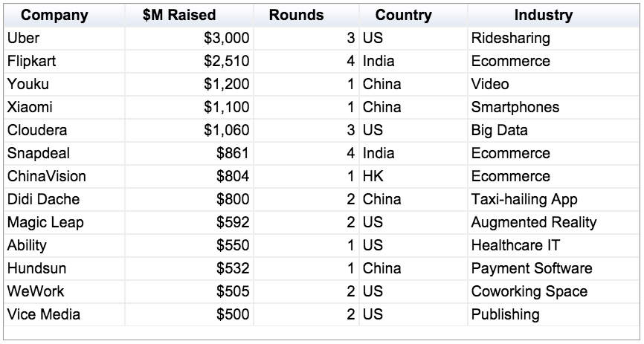Select the $M Raised column header
Image resolution: width=644 pixels, height=344 pixels.
pos(190,15)
